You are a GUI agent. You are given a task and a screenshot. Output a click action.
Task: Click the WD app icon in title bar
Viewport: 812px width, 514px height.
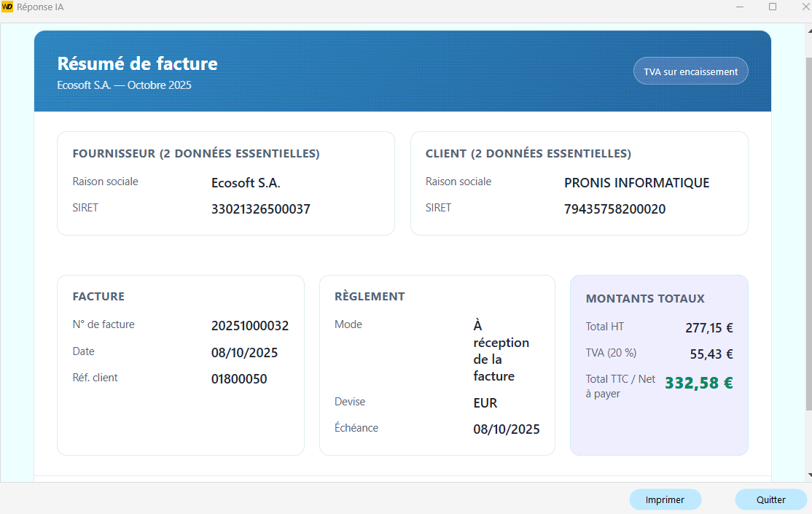(7, 7)
